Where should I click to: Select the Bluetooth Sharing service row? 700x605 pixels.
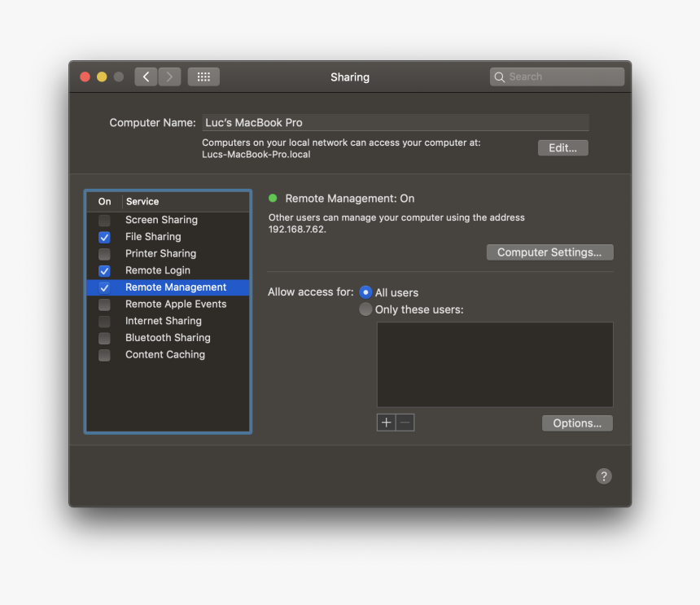point(168,338)
